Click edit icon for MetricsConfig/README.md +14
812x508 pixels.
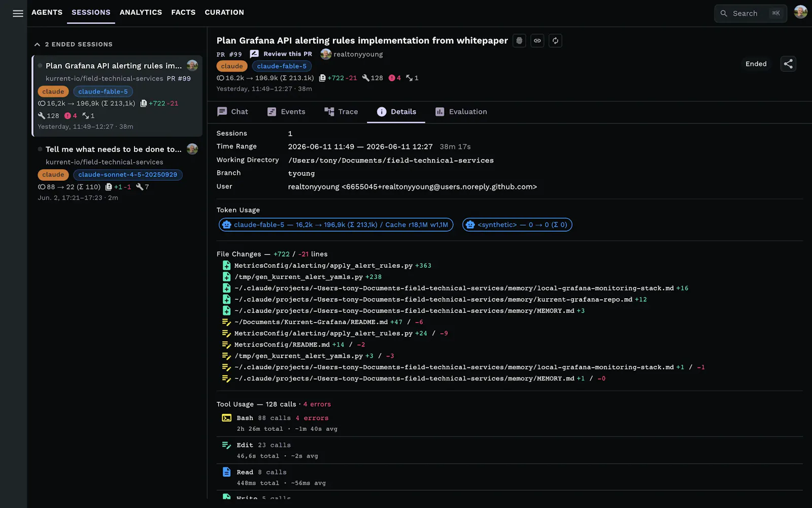(226, 344)
